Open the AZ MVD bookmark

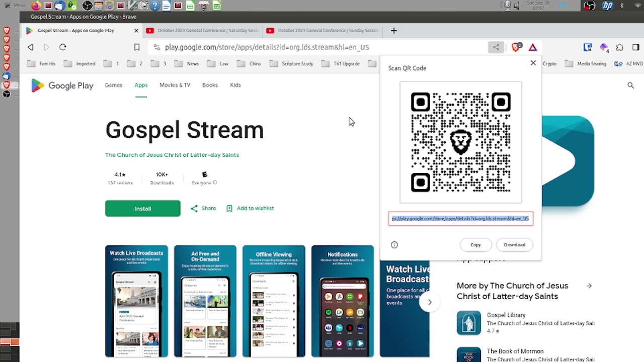click(628, 64)
